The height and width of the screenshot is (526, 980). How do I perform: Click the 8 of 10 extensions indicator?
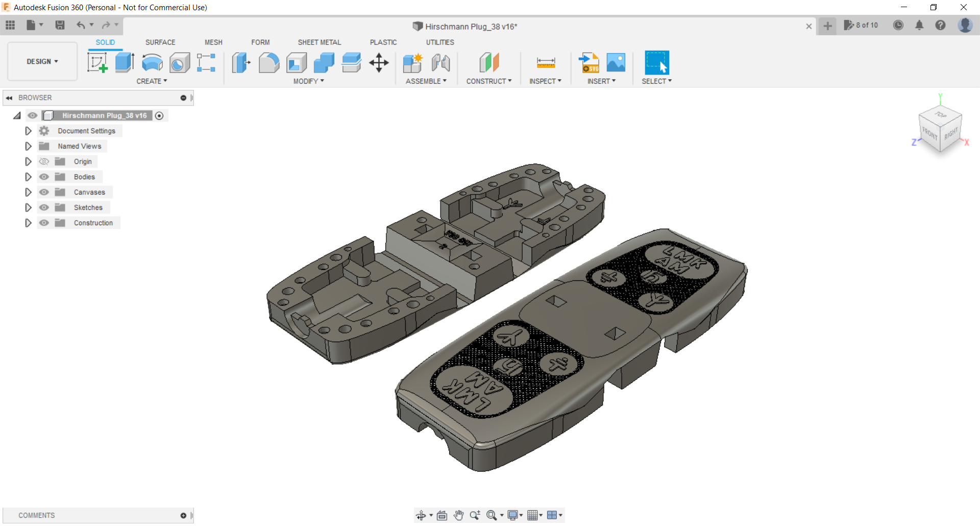click(861, 25)
